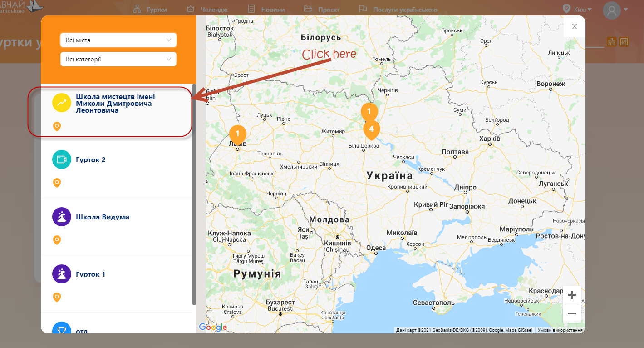The image size is (644, 348).
Task: Click the Харків city label on map
Action: coord(490,139)
